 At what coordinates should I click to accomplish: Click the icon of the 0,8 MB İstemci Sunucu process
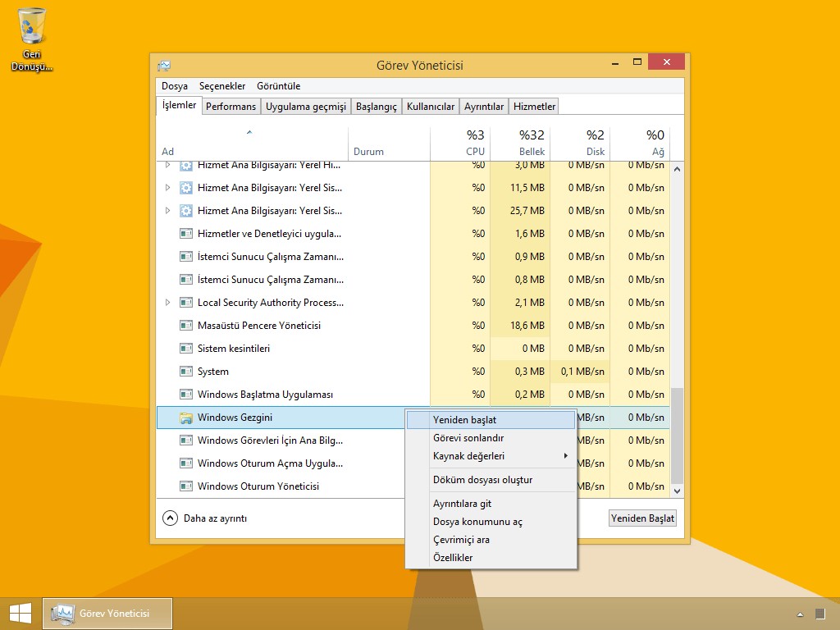pos(186,280)
